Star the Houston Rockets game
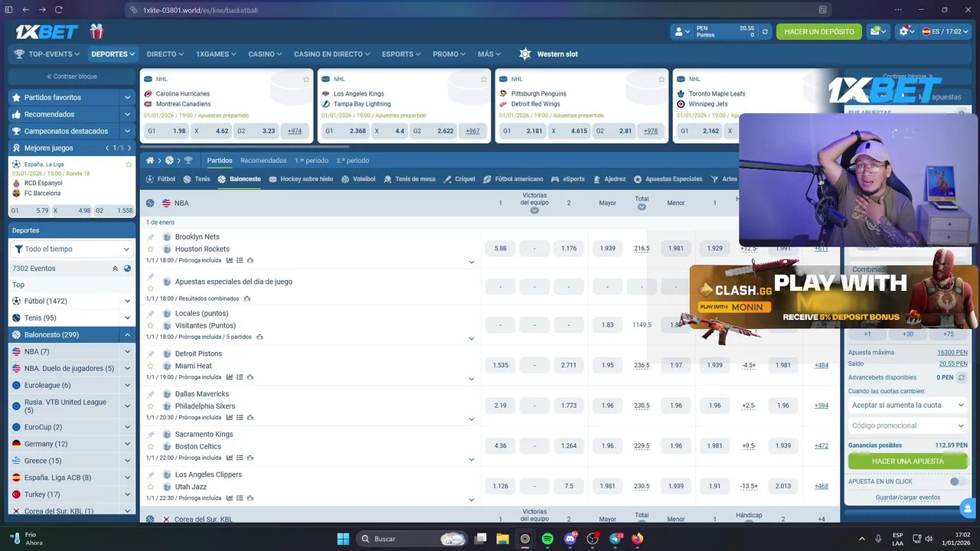The height and width of the screenshot is (551, 980). 151,249
